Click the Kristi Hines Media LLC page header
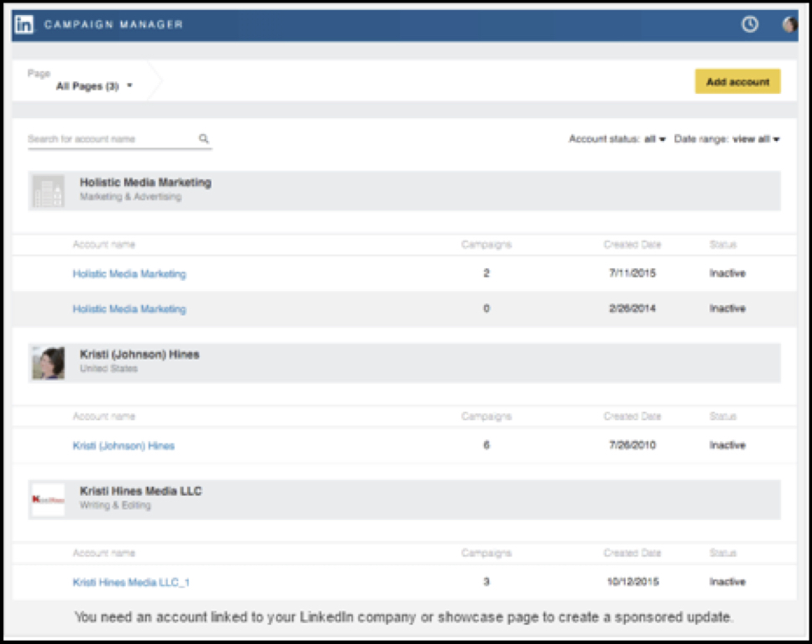This screenshot has height=644, width=812. click(404, 500)
